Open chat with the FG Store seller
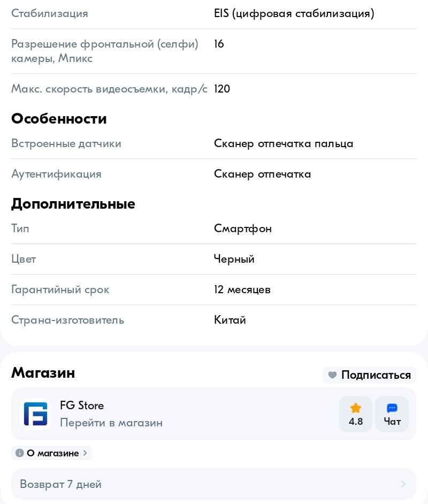The image size is (428, 504). pos(392,414)
